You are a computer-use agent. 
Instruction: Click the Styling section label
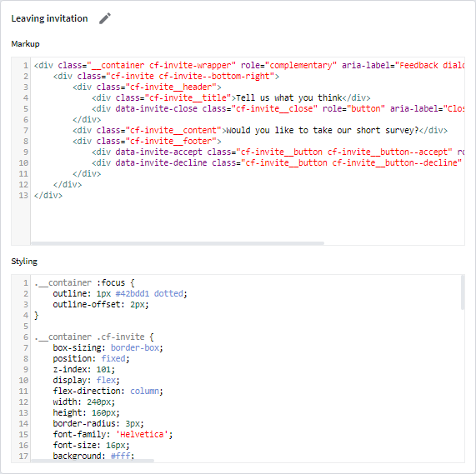tap(24, 261)
